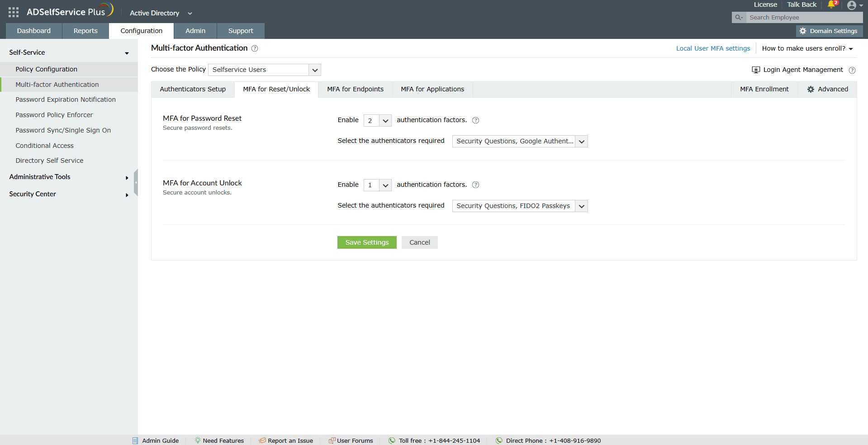The height and width of the screenshot is (445, 868).
Task: Switch to Authenticators Setup tab
Action: 193,90
